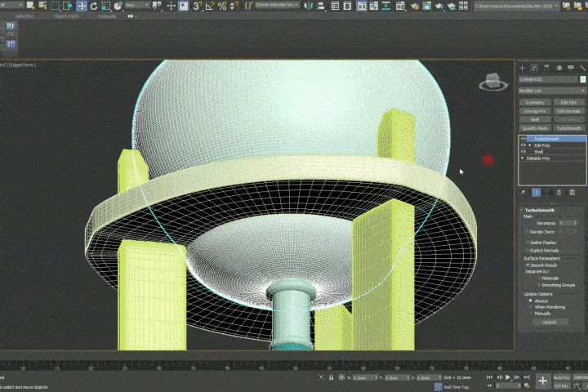Open Select by Name tool

click(x=42, y=6)
